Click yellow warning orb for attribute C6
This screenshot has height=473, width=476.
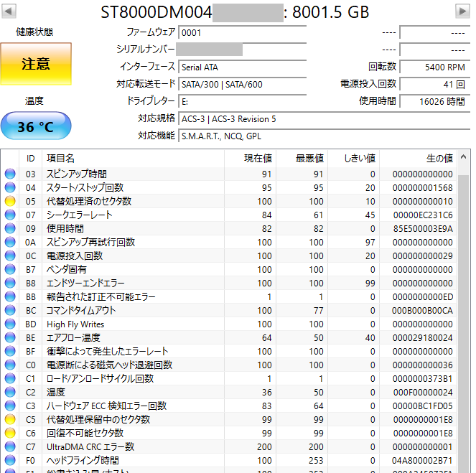coord(10,433)
